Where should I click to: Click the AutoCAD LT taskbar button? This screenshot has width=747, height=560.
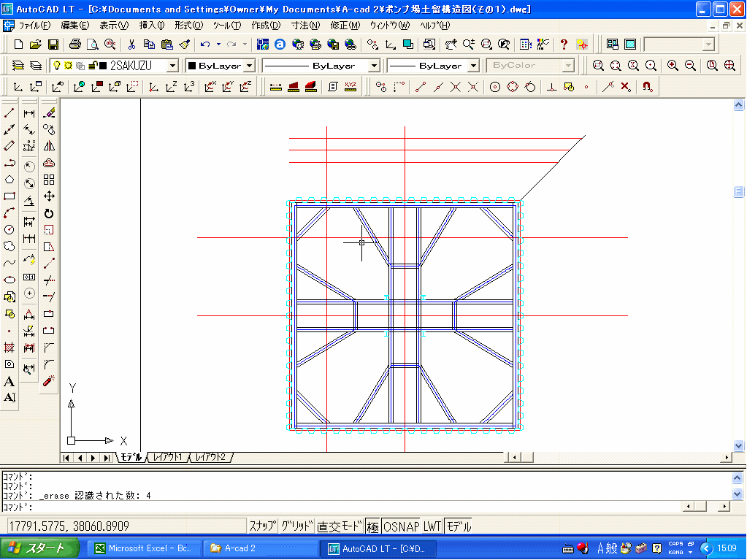(378, 548)
